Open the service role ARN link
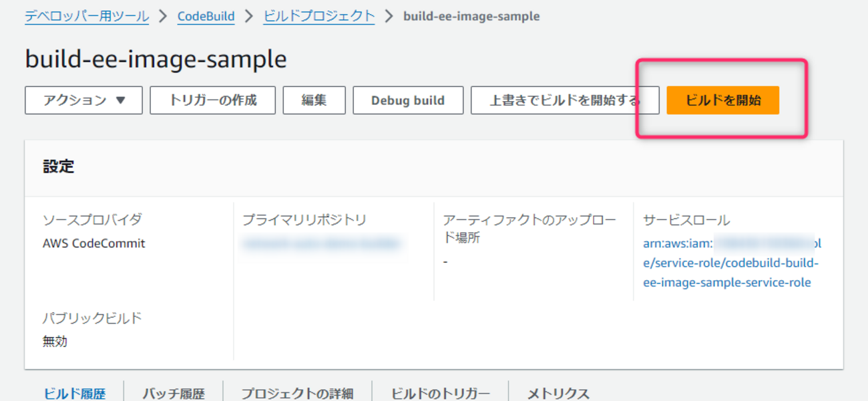The height and width of the screenshot is (401, 868). pos(732,263)
